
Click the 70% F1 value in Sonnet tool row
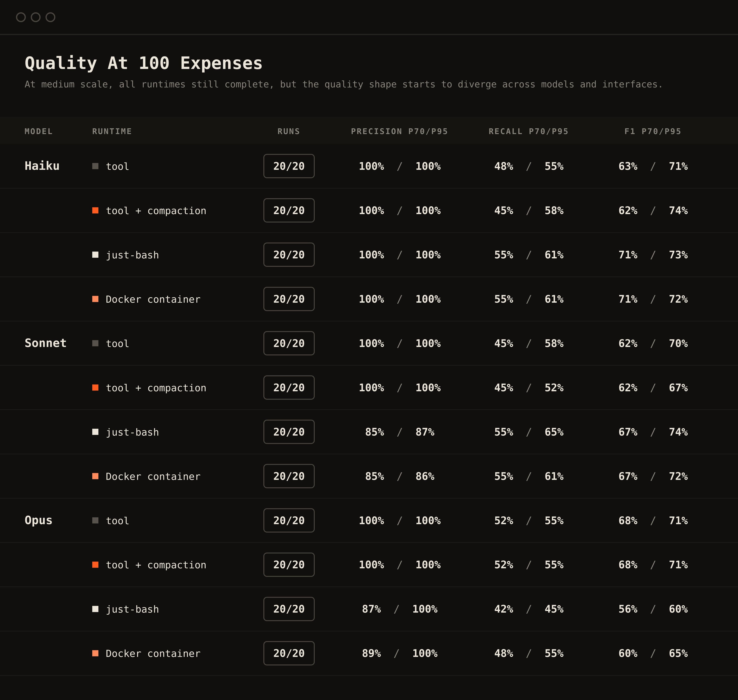tap(678, 343)
